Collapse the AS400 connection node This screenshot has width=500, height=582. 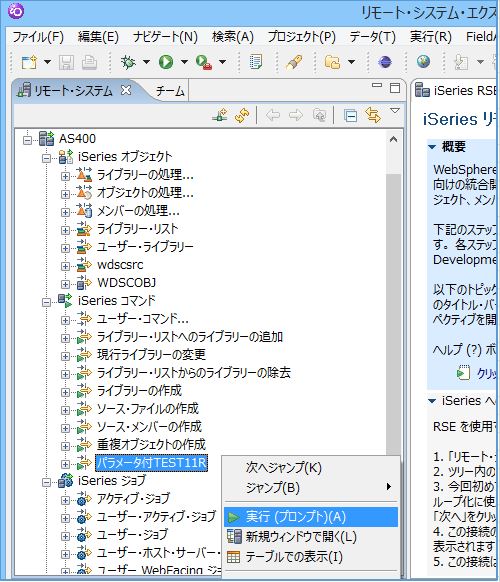coord(27,140)
